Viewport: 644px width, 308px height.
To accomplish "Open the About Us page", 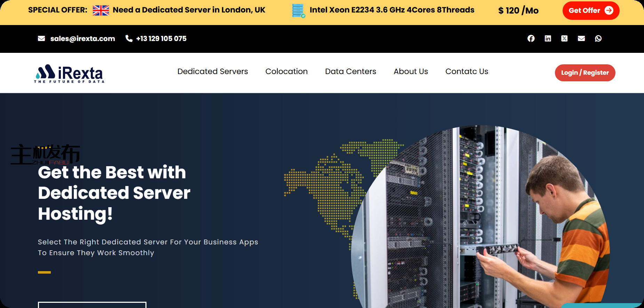I will point(411,72).
